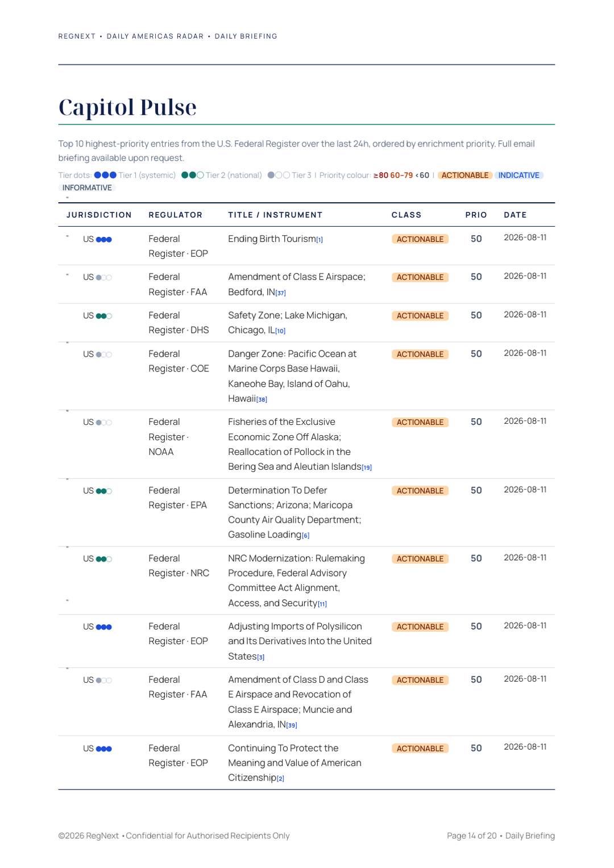Click priority 50 on Ending Birth Tourism row
This screenshot has height=868, width=614.
pyautogui.click(x=476, y=239)
